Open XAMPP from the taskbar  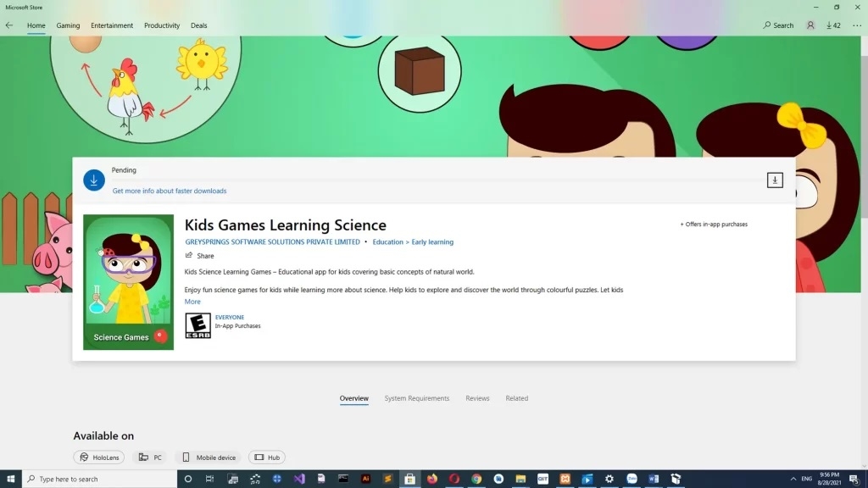coord(565,479)
